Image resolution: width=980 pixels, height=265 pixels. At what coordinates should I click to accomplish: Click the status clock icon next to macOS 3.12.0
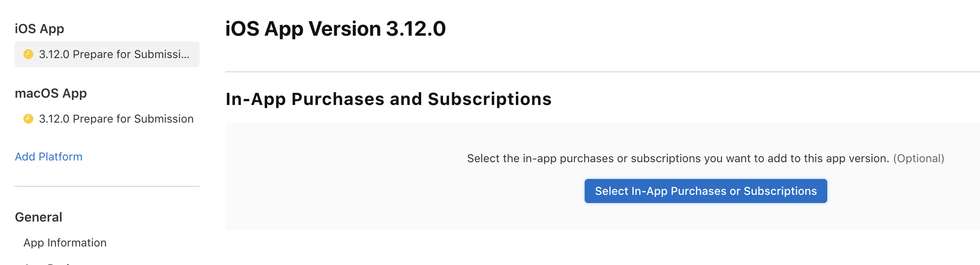(29, 119)
